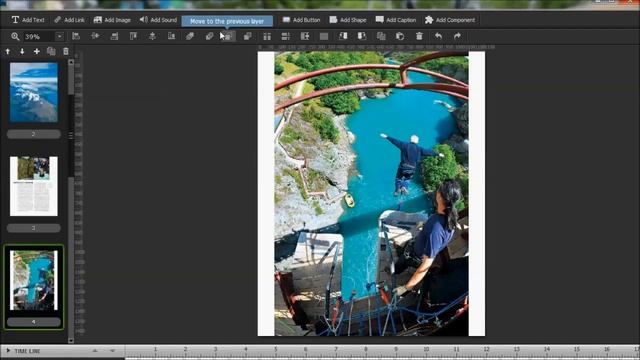Redo the last undone action
The width and height of the screenshot is (640, 360).
(457, 36)
